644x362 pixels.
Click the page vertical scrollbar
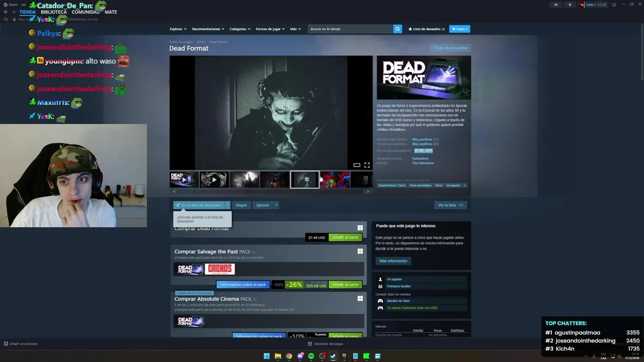[641, 53]
